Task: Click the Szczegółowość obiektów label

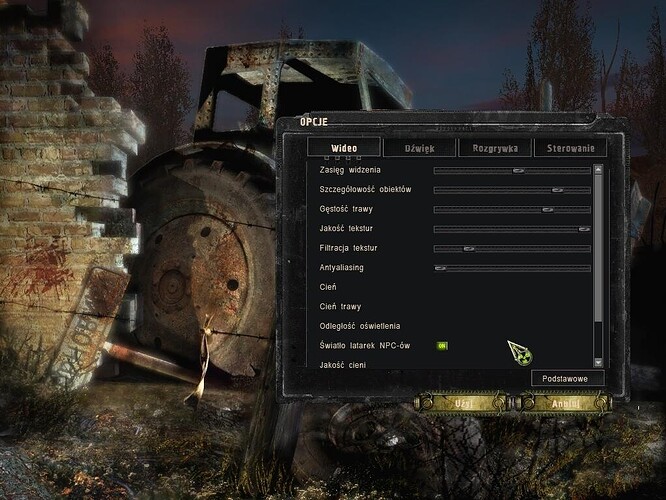Action: click(365, 189)
